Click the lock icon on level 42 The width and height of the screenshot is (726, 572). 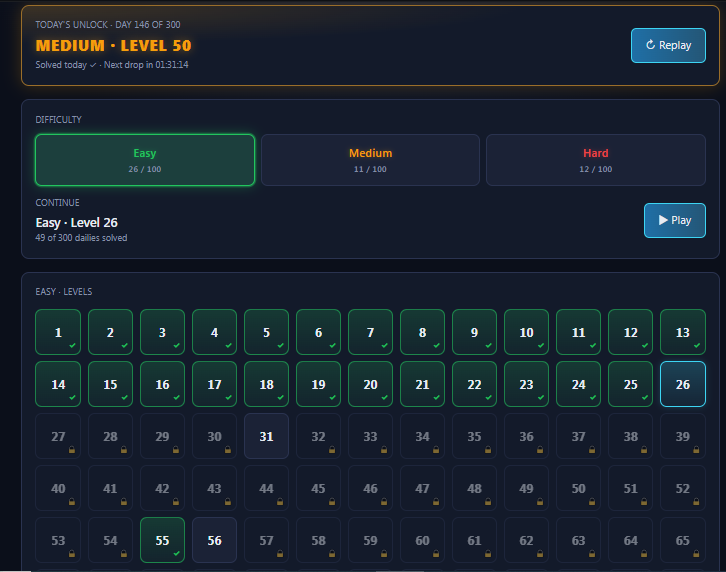pyautogui.click(x=175, y=502)
